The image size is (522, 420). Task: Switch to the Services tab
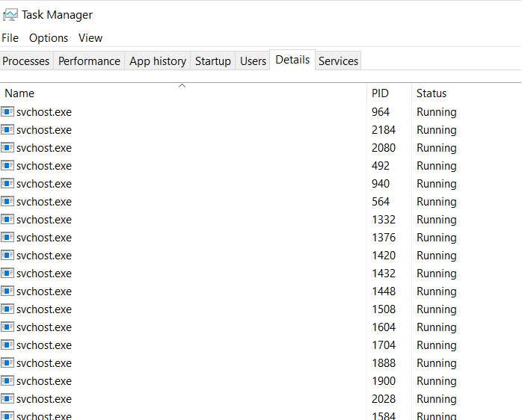(338, 61)
